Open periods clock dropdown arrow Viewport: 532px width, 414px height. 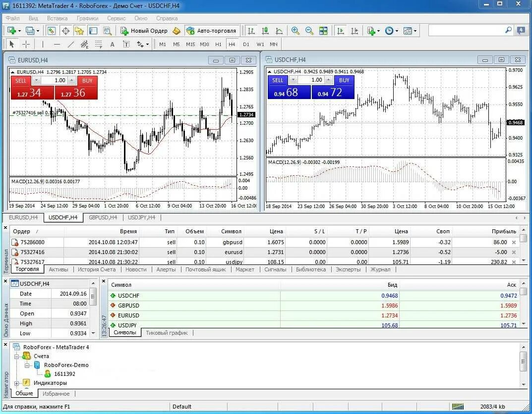397,31
